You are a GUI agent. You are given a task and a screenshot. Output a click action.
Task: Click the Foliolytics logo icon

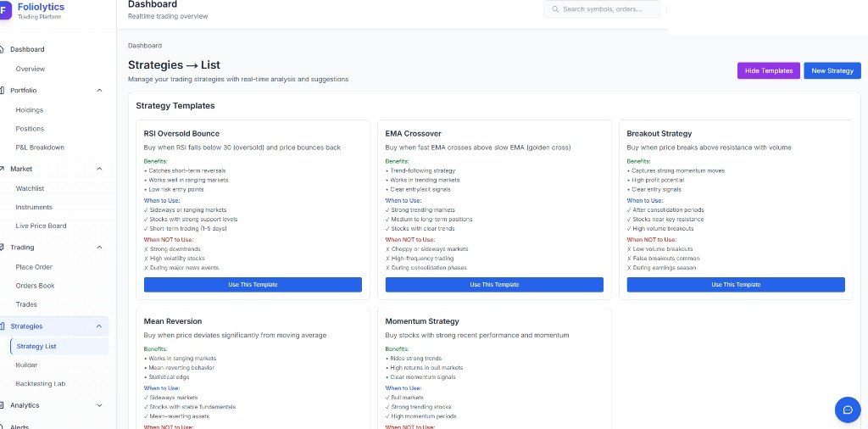coord(4,10)
